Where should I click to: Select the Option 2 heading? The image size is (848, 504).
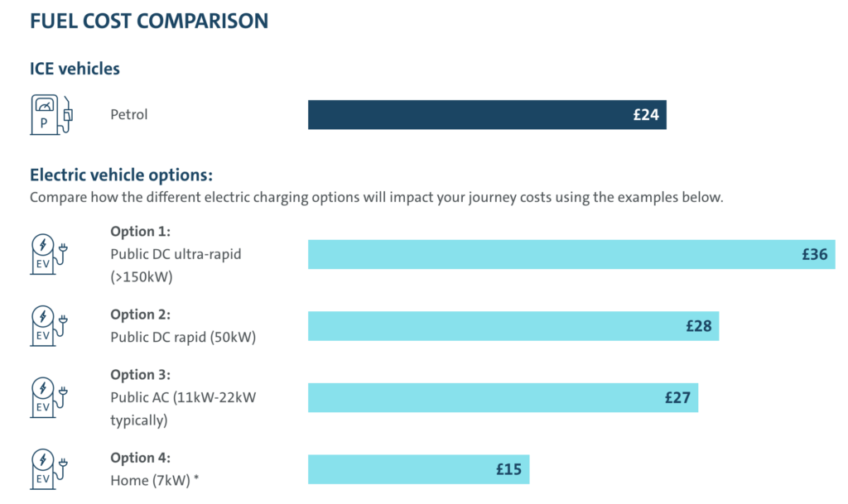click(x=139, y=314)
